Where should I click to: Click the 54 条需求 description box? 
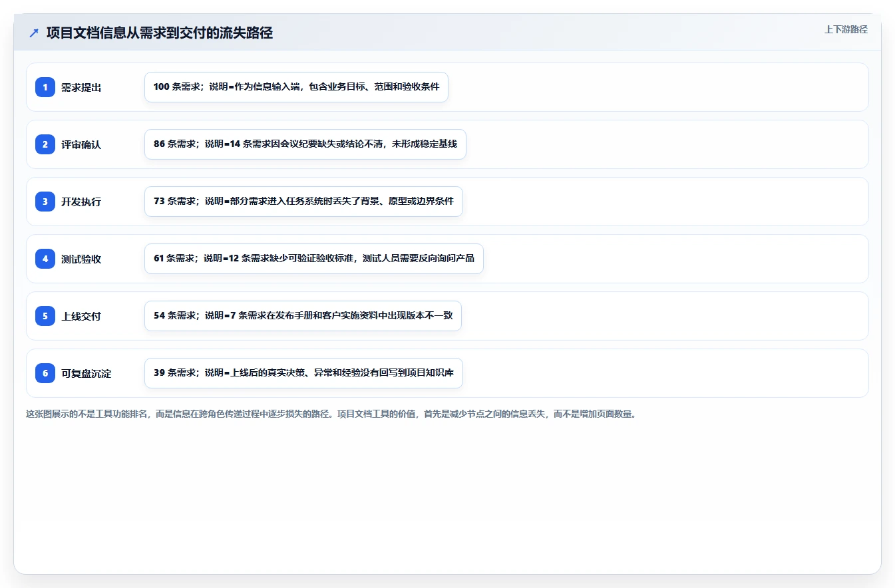[x=303, y=316]
